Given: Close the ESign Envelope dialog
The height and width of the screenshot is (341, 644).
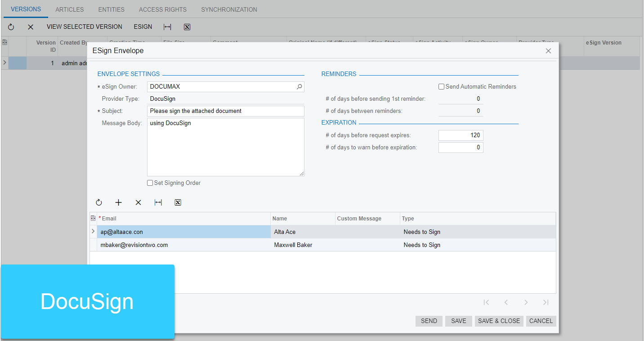Looking at the screenshot, I should (548, 51).
